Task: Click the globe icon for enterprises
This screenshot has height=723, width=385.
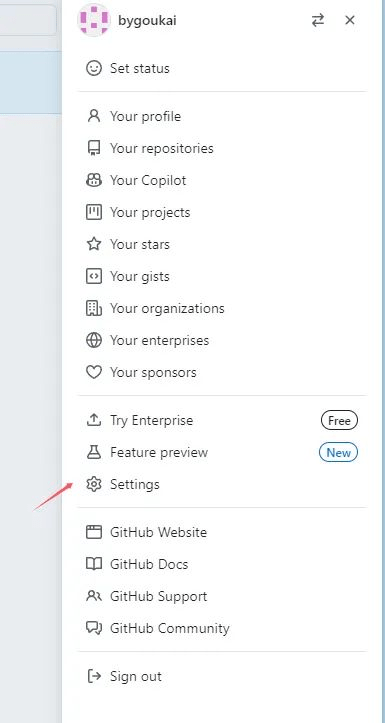Action: [94, 341]
